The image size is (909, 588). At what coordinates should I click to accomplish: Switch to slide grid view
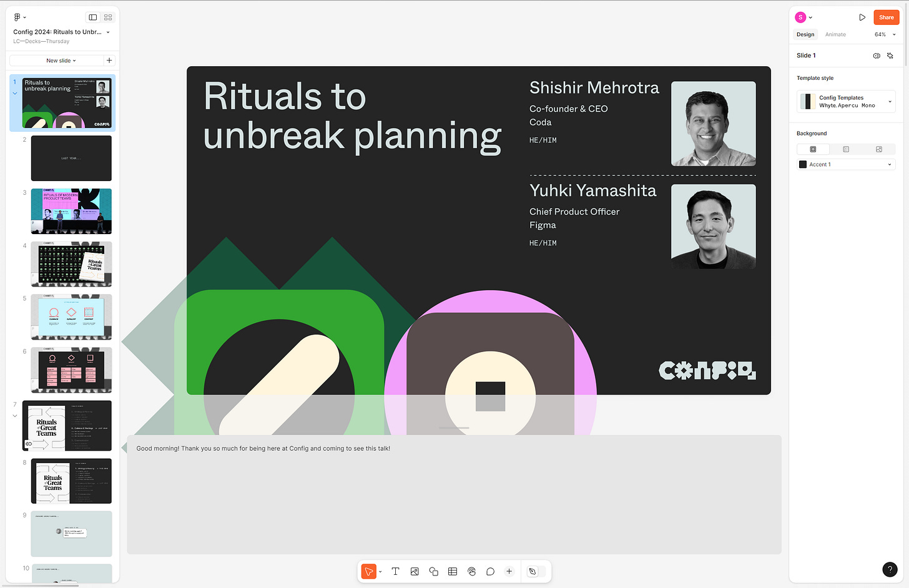click(108, 17)
